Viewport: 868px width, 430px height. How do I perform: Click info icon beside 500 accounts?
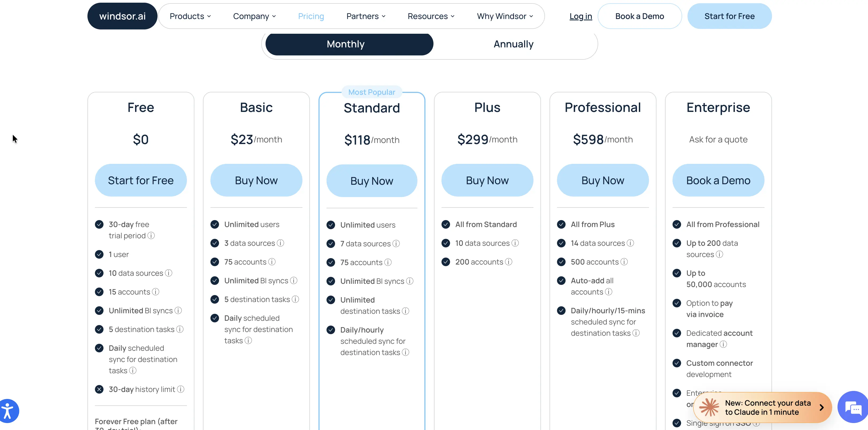624,262
